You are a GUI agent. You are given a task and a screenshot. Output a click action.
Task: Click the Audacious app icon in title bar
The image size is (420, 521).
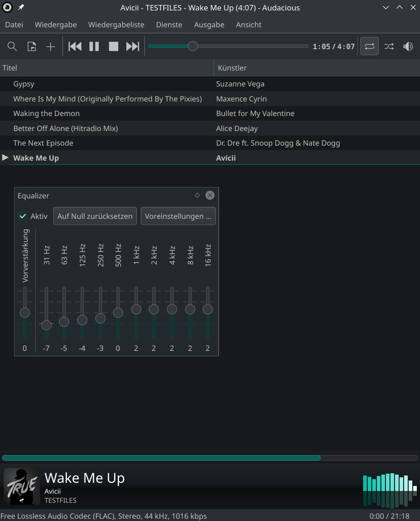coord(7,7)
